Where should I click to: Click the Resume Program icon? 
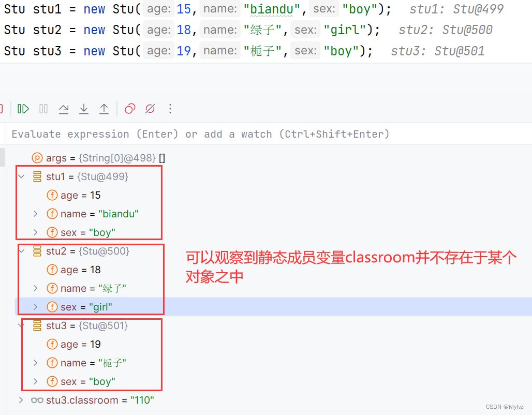click(23, 109)
